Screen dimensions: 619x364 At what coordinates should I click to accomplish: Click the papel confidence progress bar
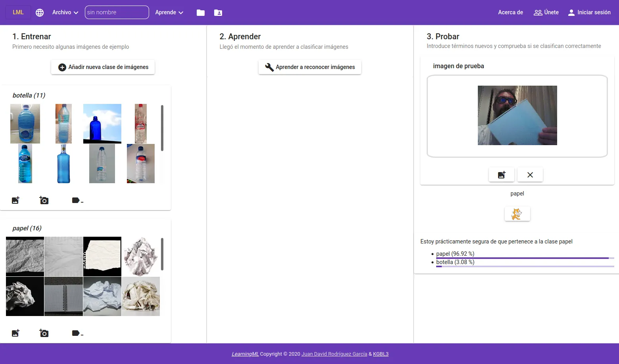coord(525,258)
